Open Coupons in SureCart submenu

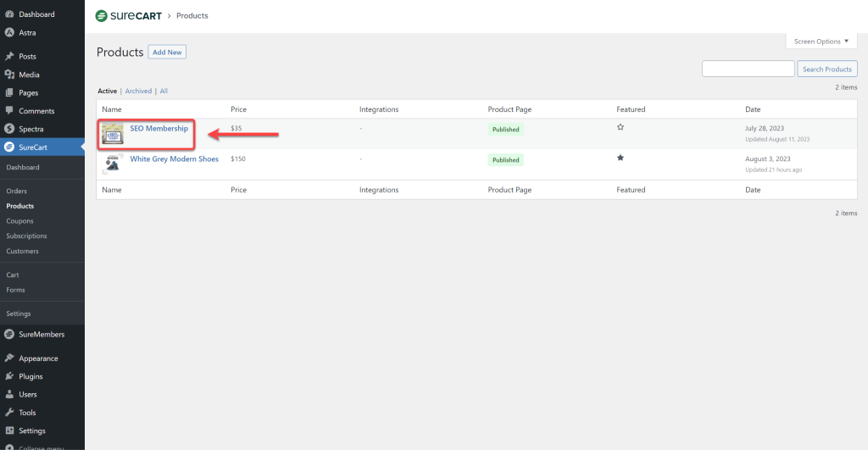[x=19, y=221]
